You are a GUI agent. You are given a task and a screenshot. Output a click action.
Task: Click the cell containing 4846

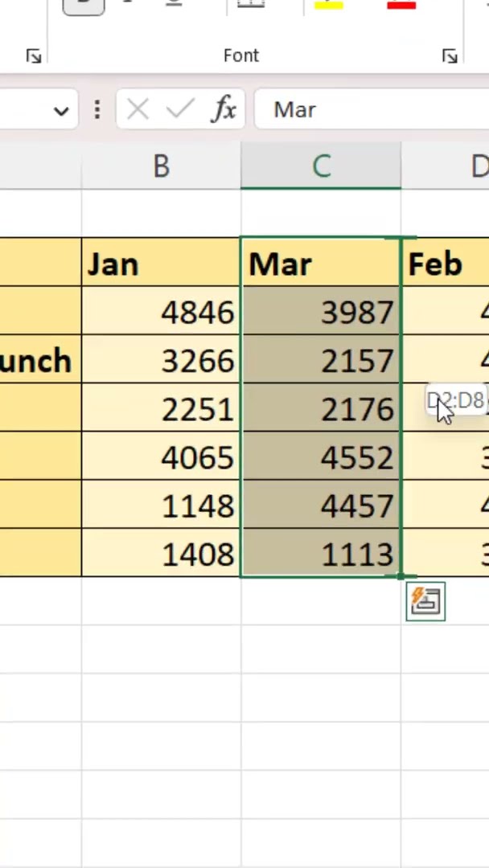pos(161,312)
